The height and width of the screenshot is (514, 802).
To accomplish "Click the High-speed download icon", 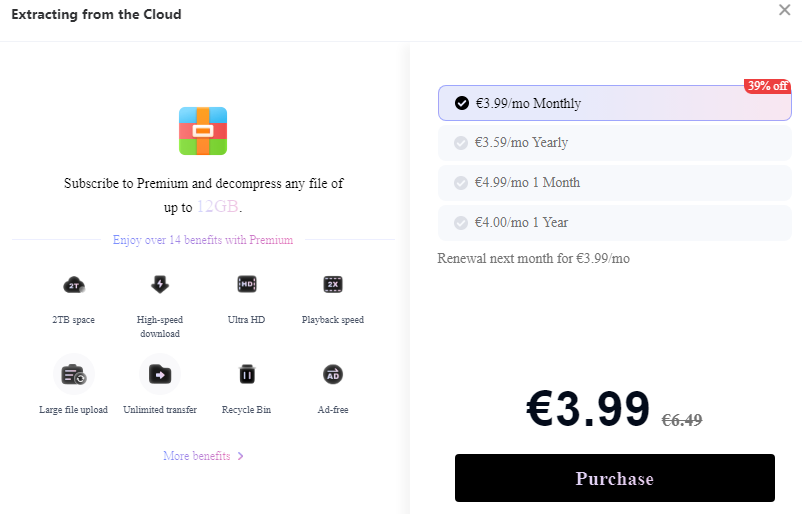I will tap(160, 284).
